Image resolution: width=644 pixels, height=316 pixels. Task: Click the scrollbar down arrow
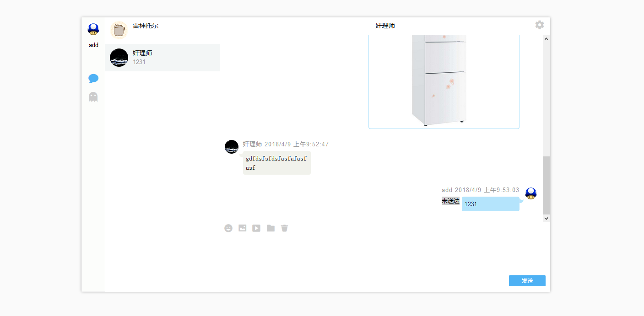click(547, 219)
